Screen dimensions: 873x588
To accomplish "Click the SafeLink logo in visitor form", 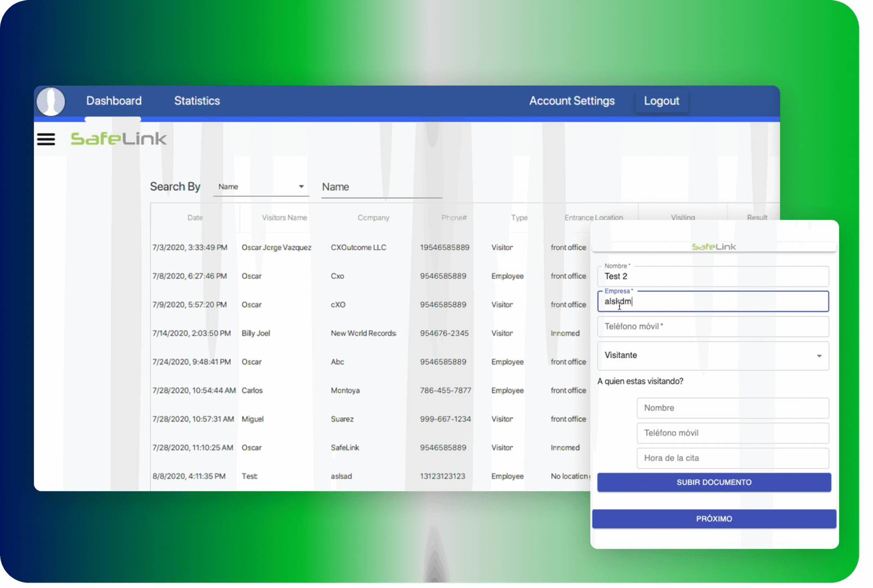I will (714, 247).
